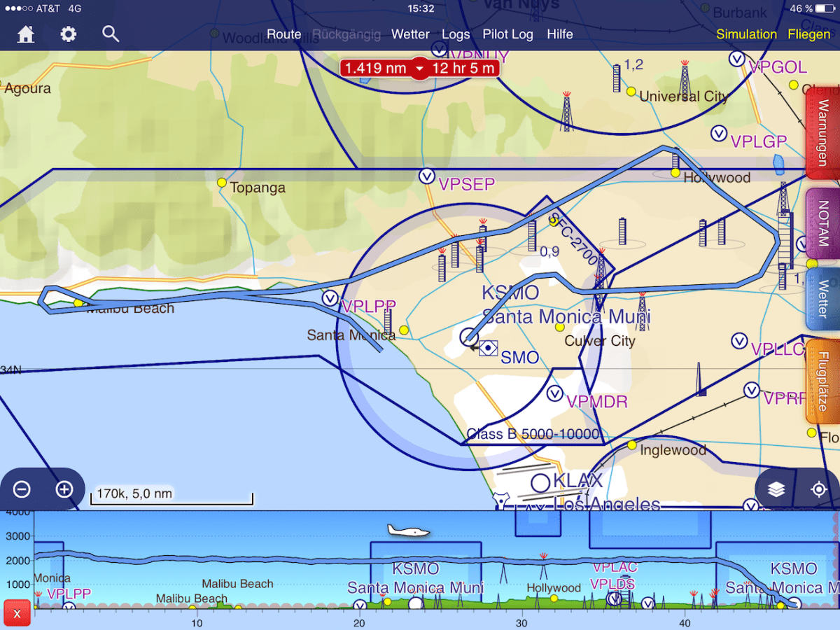Open the Pilot Log menu
Viewport: 840px width, 630px height.
[507, 34]
